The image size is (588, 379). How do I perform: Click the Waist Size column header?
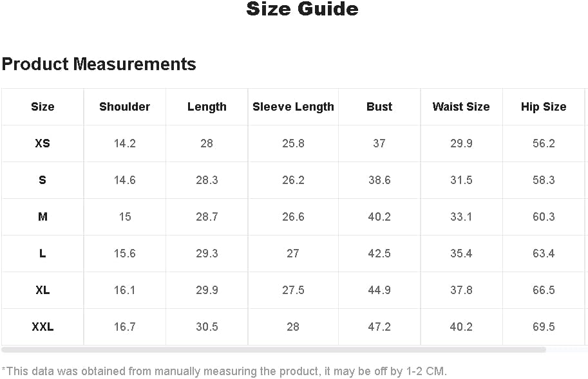point(461,107)
